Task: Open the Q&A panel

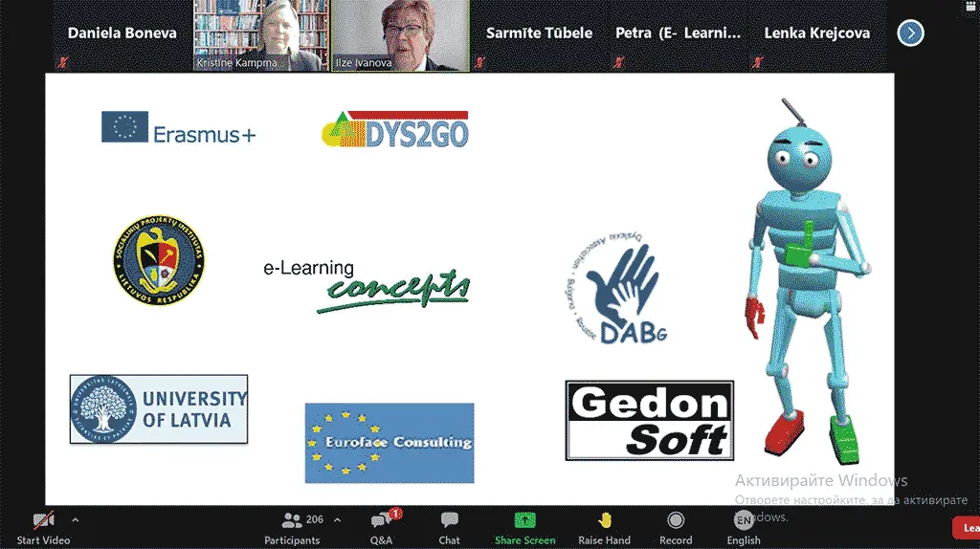Action: (381, 528)
